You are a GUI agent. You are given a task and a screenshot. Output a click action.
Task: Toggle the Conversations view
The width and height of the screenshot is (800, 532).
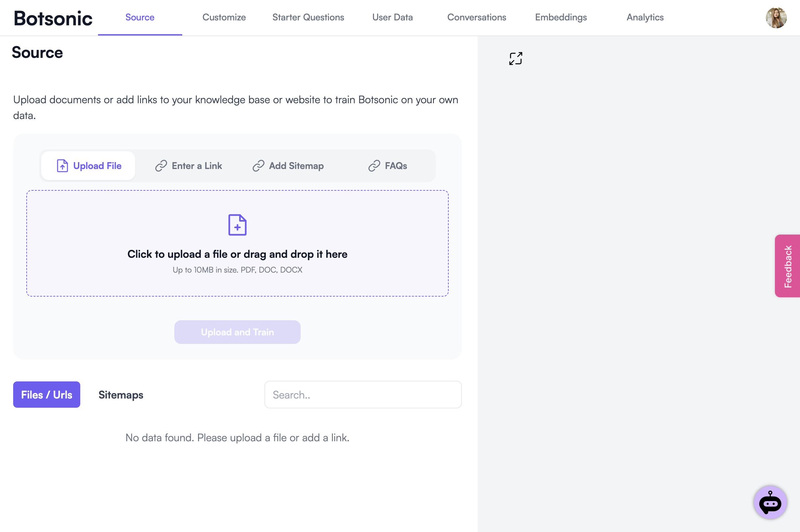[x=478, y=16]
